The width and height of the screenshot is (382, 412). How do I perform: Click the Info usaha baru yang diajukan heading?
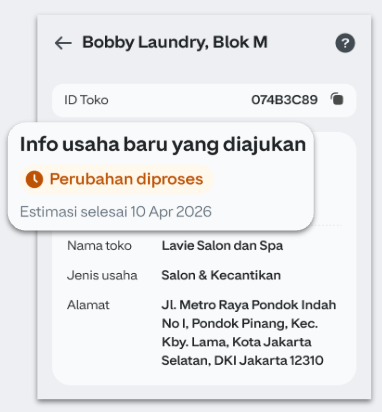(163, 144)
